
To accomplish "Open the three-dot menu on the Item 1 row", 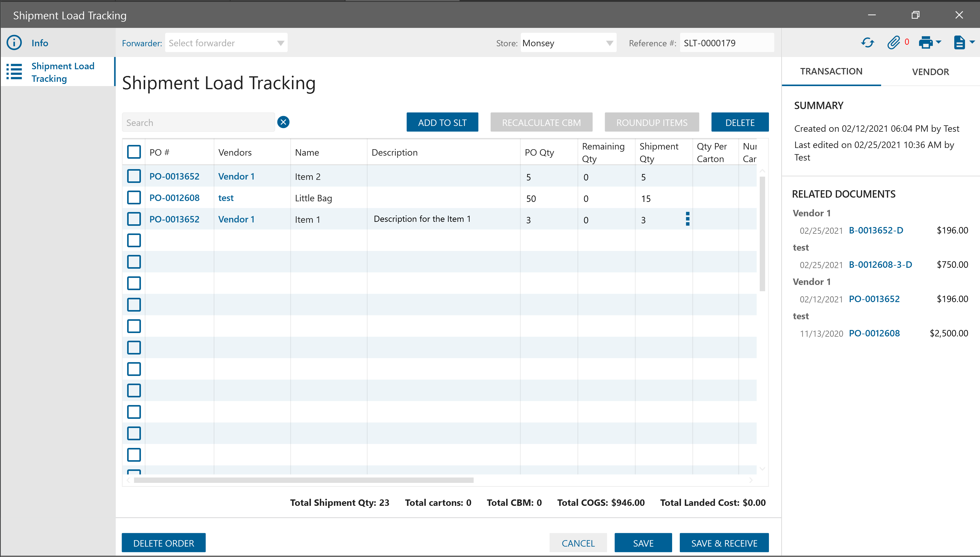I will point(687,219).
